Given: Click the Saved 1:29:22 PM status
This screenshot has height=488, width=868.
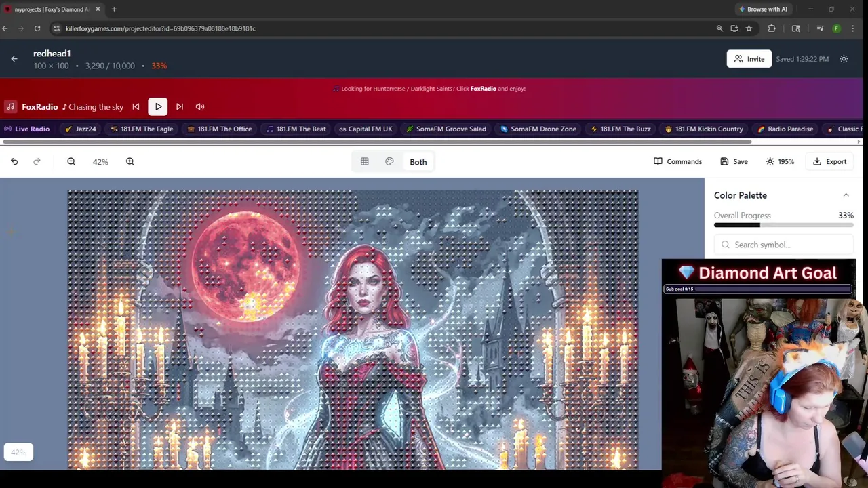Looking at the screenshot, I should [802, 59].
